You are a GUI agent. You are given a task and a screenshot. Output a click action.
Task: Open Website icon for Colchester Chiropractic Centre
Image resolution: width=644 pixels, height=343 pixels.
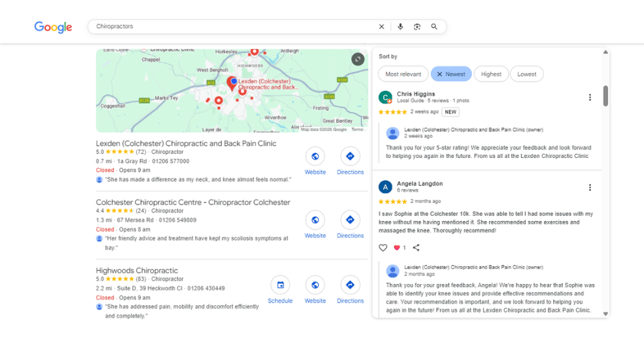pos(315,220)
